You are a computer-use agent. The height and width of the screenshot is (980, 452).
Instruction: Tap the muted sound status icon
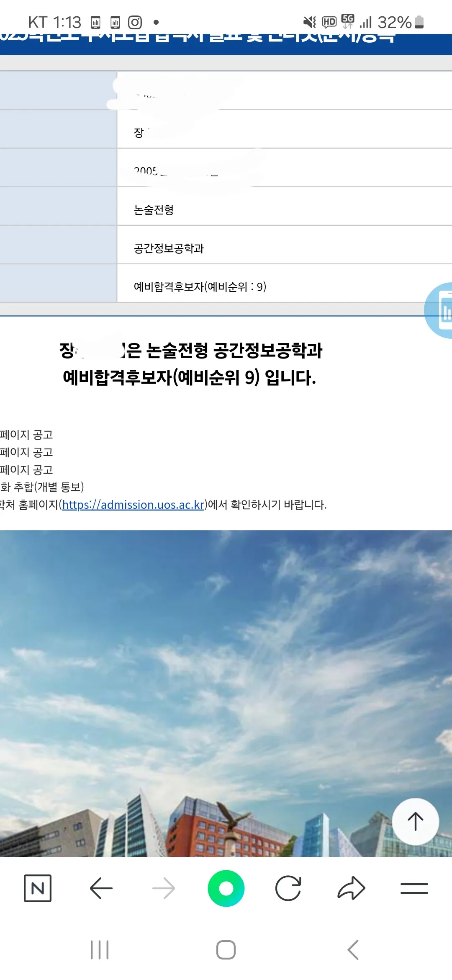point(310,22)
